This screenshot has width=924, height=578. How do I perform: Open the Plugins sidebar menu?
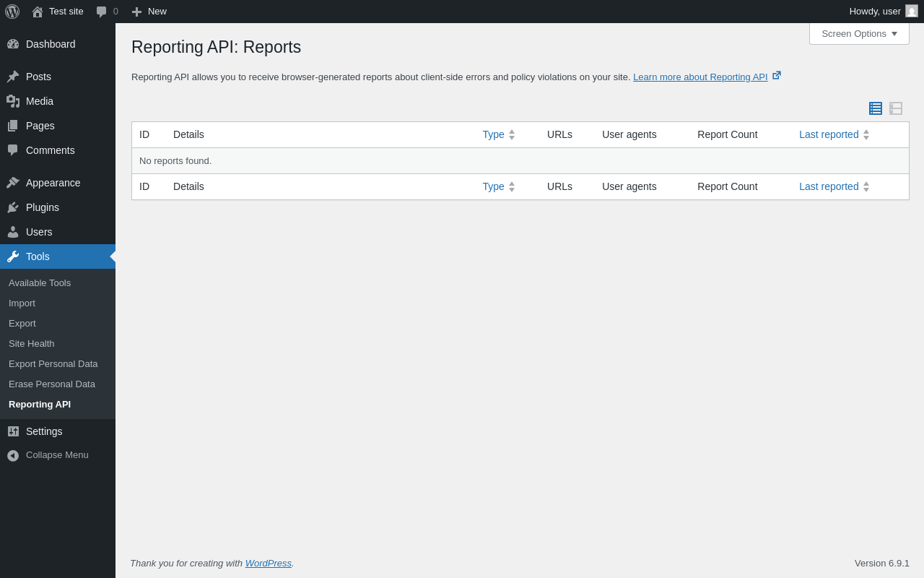(43, 207)
